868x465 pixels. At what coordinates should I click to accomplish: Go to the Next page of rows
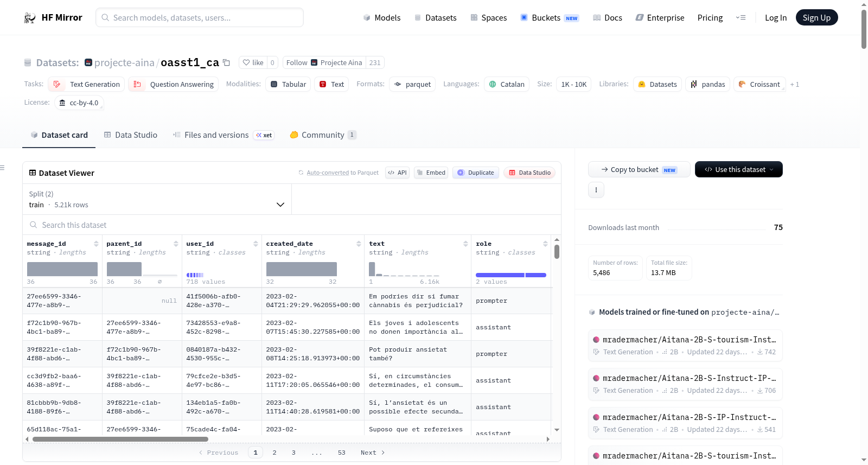[373, 453]
